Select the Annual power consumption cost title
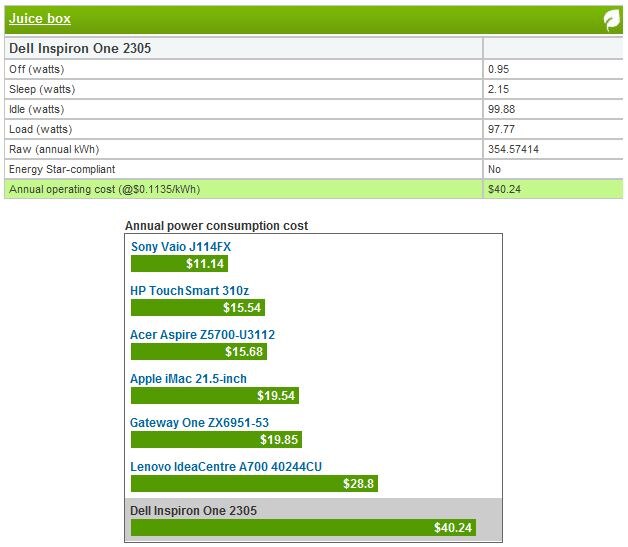This screenshot has height=547, width=628. click(x=217, y=226)
